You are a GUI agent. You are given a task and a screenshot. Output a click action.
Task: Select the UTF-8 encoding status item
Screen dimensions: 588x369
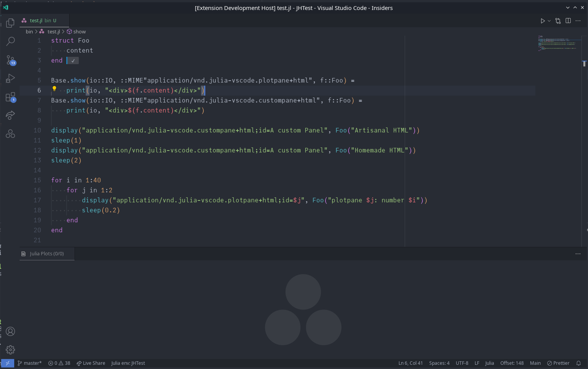[462, 363]
